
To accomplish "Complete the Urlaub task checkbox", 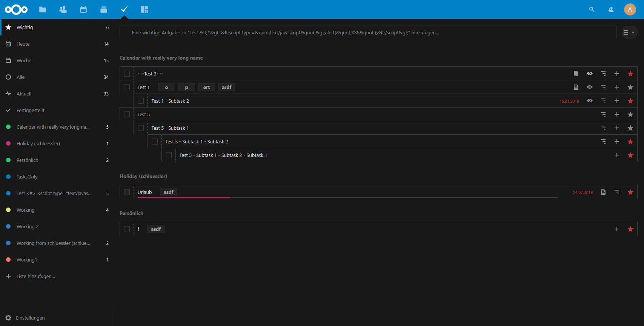I will coord(127,192).
